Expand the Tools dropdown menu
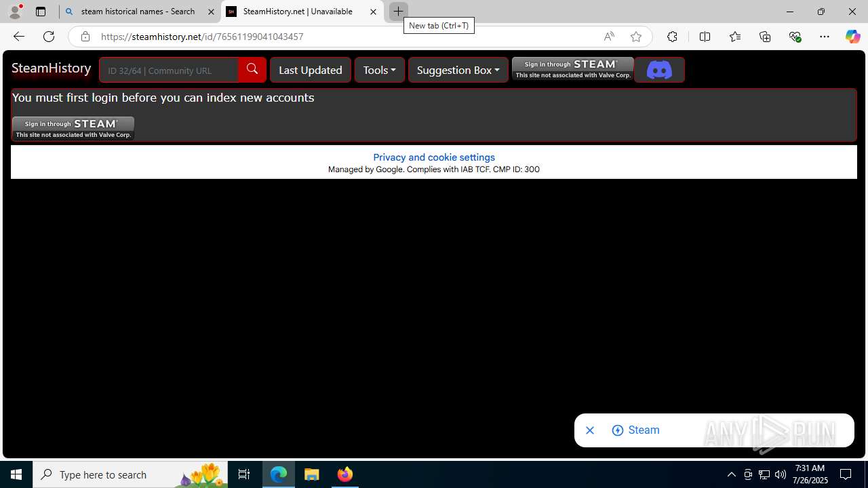Viewport: 868px width, 488px height. tap(380, 70)
